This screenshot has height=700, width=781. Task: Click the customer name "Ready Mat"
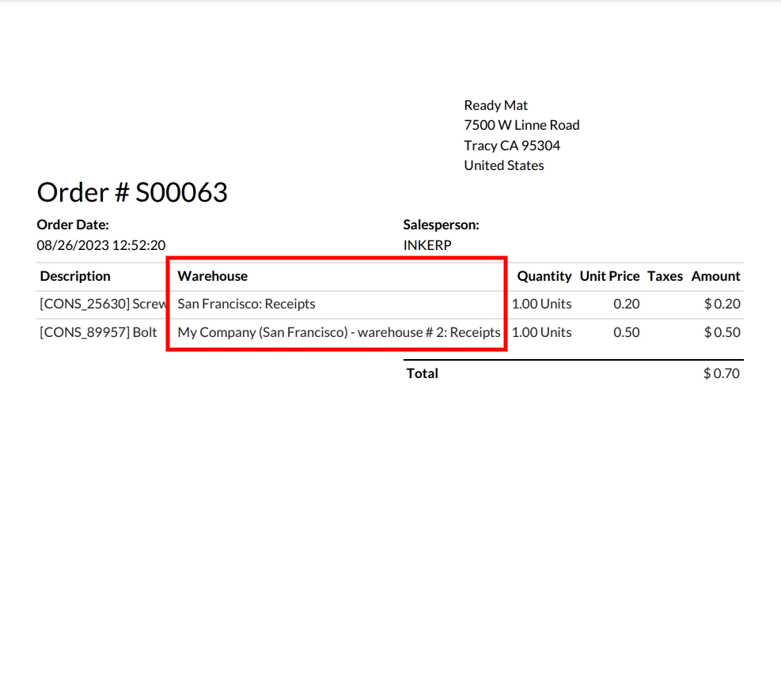[x=495, y=105]
